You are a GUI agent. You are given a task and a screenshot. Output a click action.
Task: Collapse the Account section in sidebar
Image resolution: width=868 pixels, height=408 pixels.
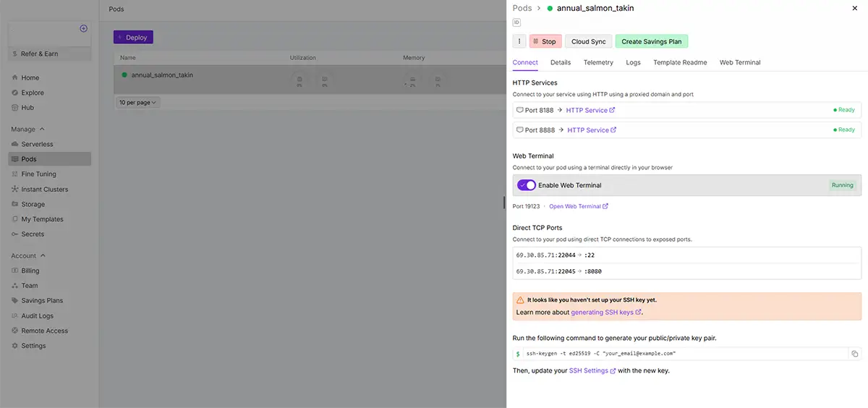pos(43,256)
